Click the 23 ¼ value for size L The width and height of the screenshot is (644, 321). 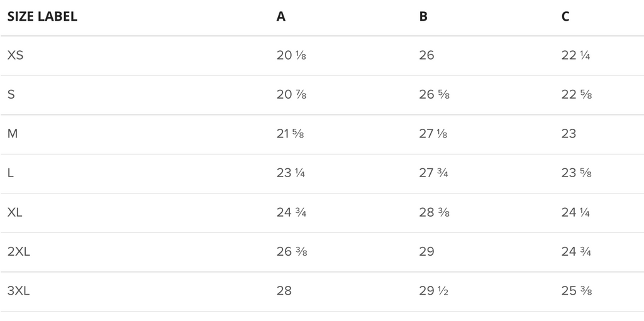click(x=291, y=173)
